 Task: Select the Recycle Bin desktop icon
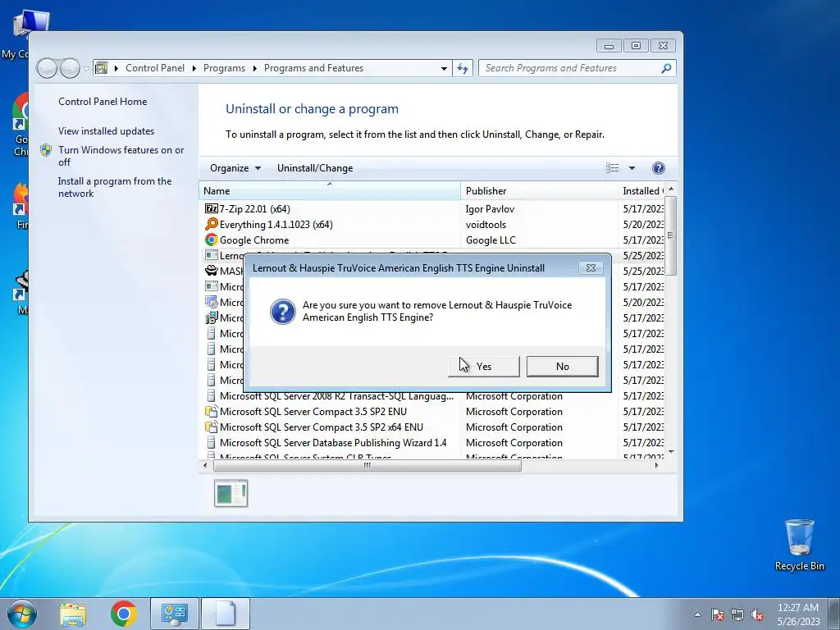point(799,545)
